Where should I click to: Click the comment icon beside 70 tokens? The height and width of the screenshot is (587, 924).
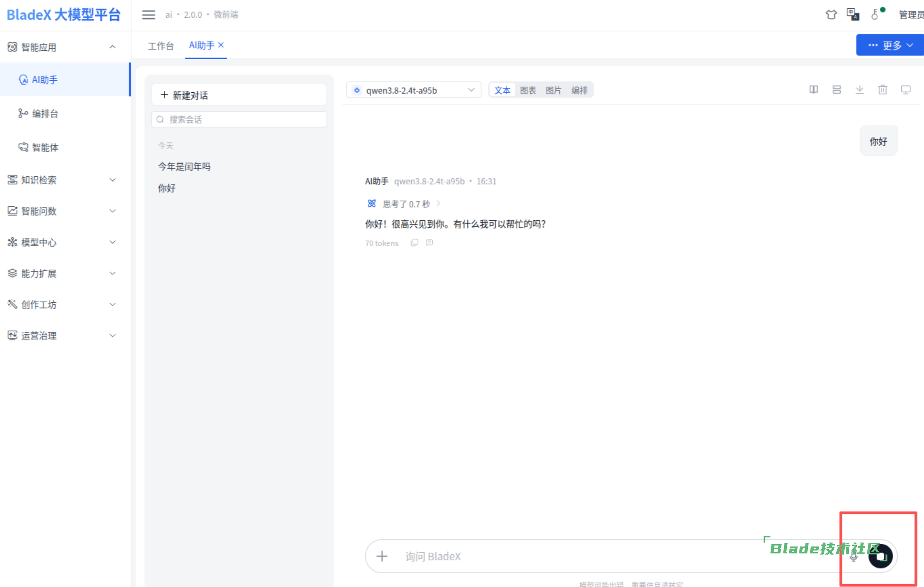tap(429, 243)
